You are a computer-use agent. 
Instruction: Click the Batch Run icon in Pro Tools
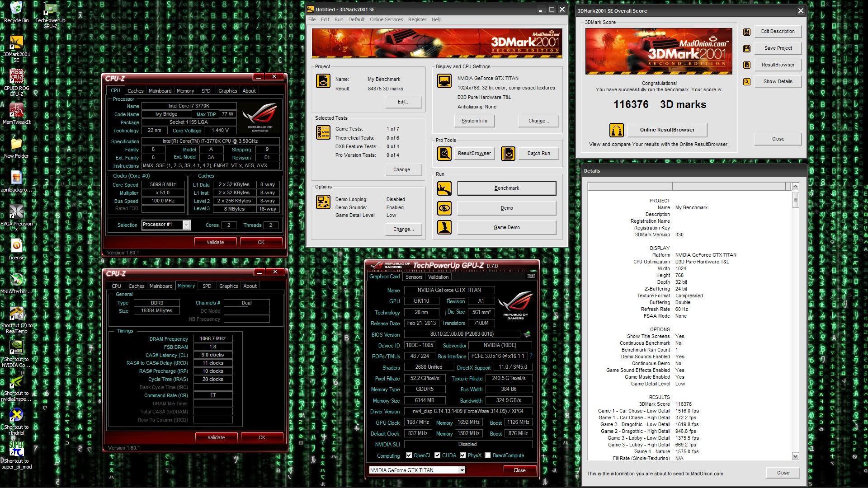tap(508, 154)
